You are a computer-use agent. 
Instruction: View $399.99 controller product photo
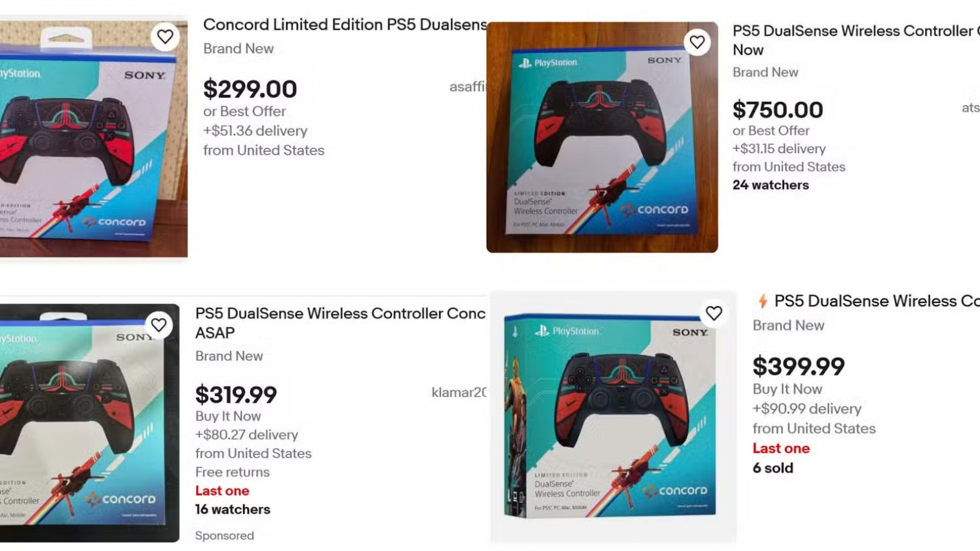[612, 416]
